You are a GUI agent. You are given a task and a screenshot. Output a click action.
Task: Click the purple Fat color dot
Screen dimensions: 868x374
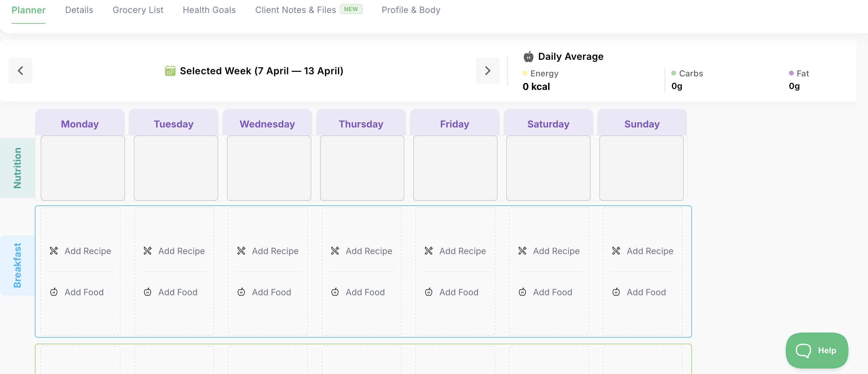pyautogui.click(x=791, y=73)
